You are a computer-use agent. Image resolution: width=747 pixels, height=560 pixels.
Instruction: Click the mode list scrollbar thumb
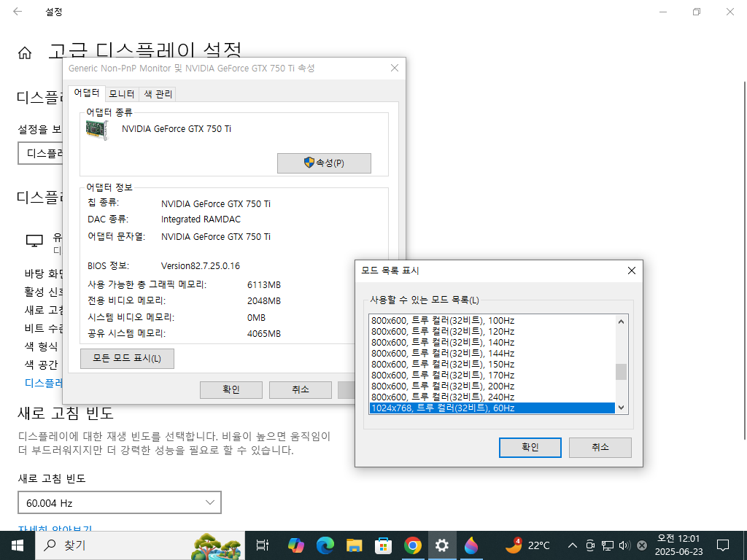point(622,372)
